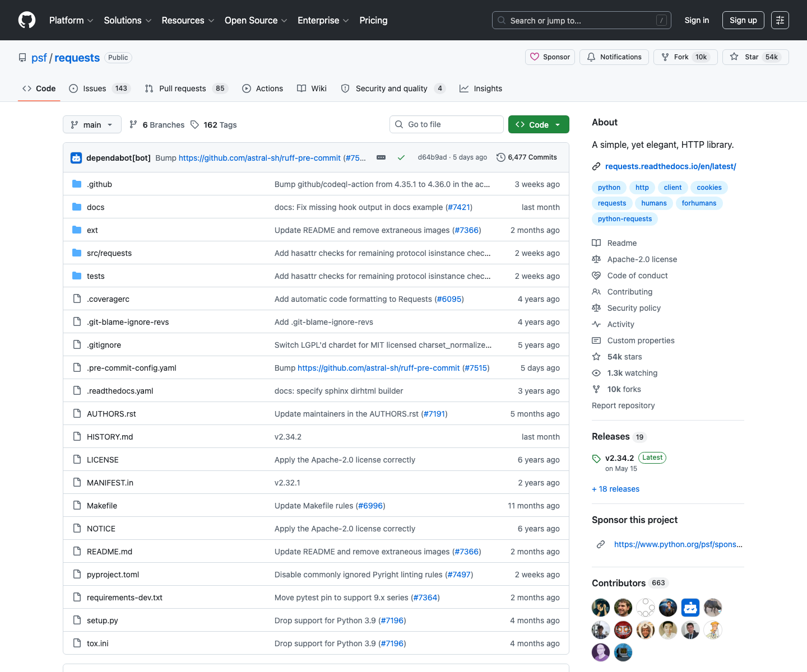807x672 pixels.
Task: View the 6,477 Commits history
Action: pyautogui.click(x=527, y=157)
